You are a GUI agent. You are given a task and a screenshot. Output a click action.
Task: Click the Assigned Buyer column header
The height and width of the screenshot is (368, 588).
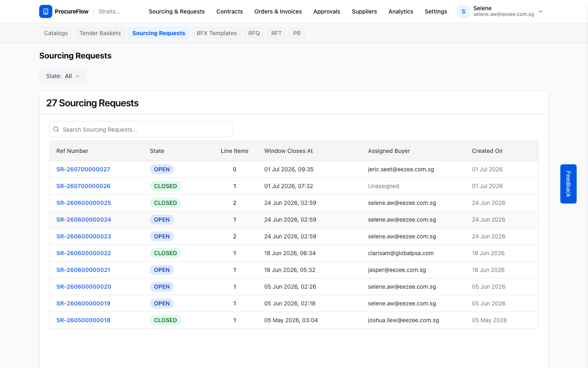coord(389,151)
